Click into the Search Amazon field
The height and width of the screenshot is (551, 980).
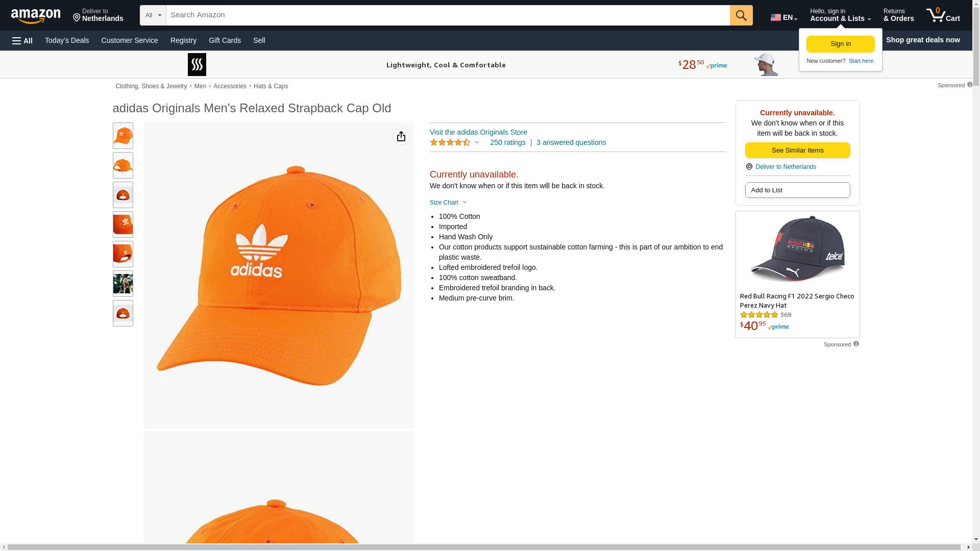click(448, 15)
